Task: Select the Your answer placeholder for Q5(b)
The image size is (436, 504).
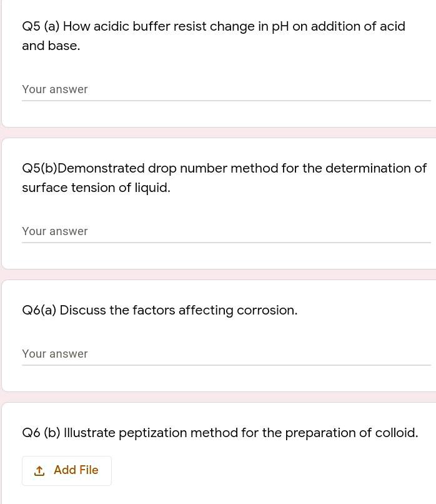Action: [x=55, y=231]
